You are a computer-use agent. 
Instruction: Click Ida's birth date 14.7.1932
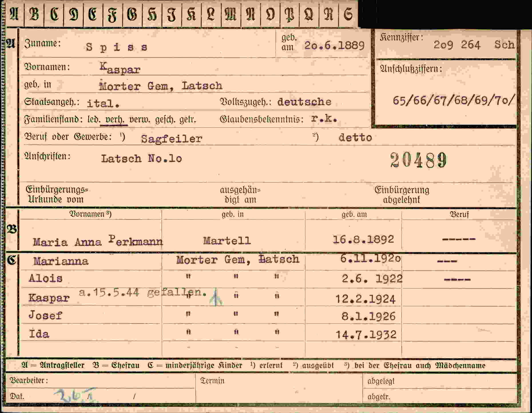pos(366,334)
